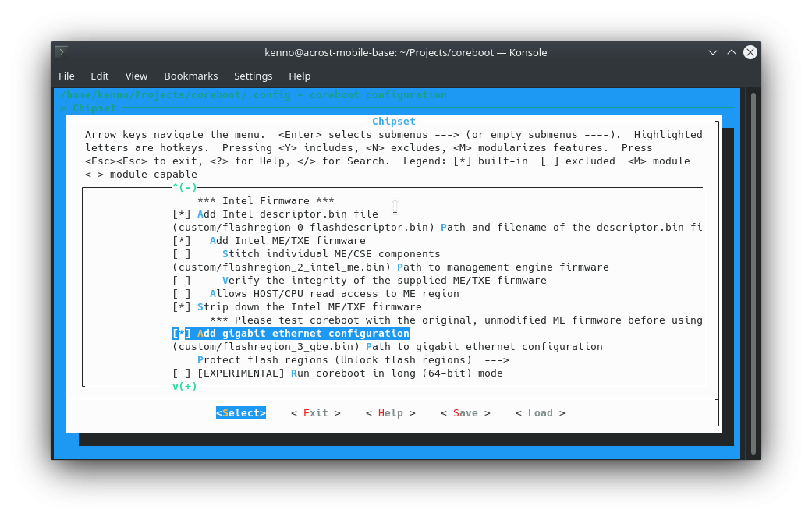Open the Settings menu

[x=253, y=76]
